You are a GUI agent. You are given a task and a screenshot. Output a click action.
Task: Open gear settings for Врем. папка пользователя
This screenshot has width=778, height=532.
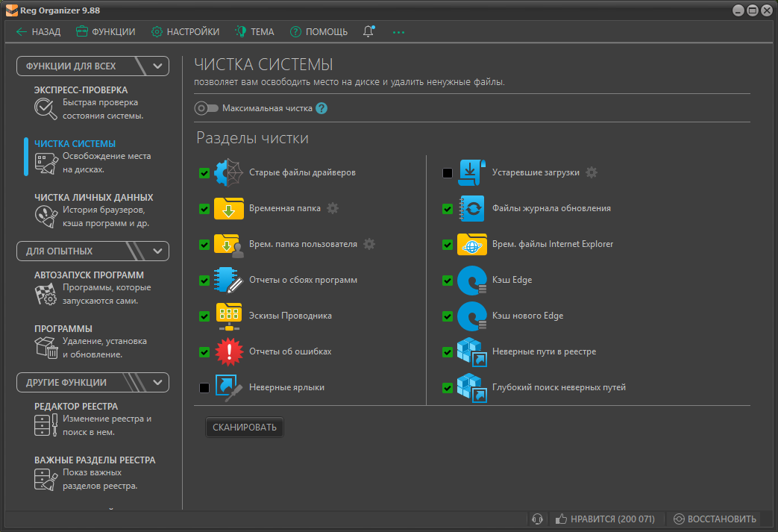point(368,244)
